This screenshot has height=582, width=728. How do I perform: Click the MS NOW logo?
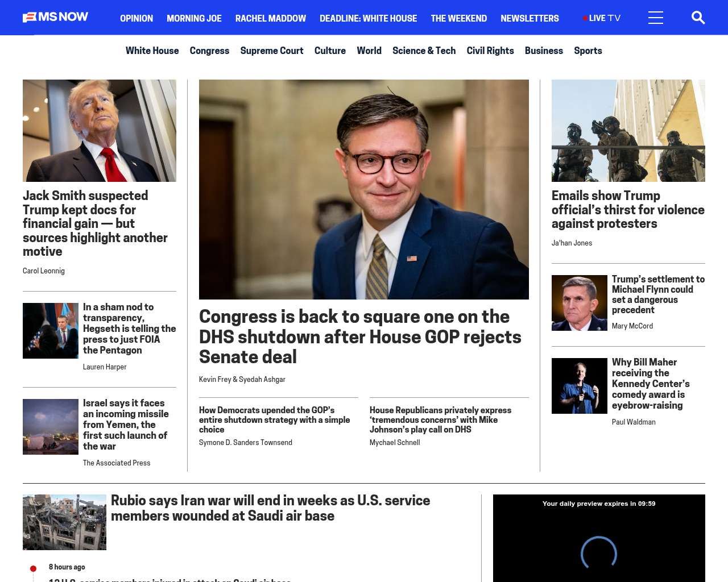point(56,17)
